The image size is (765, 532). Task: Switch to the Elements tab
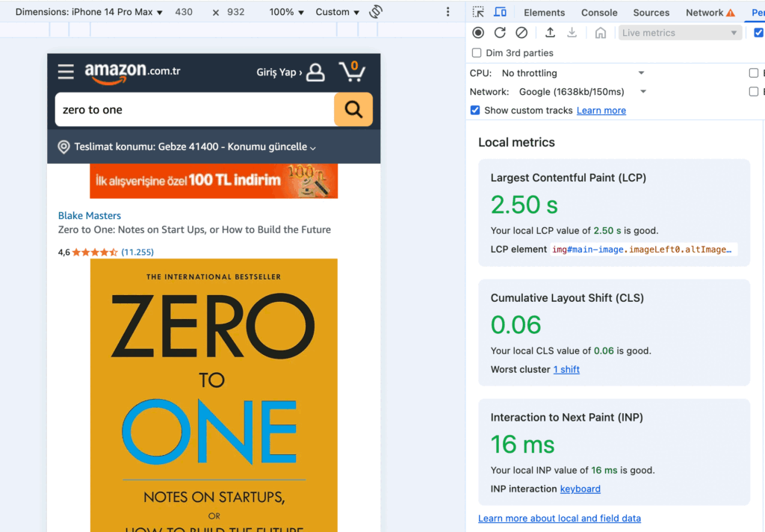click(544, 13)
